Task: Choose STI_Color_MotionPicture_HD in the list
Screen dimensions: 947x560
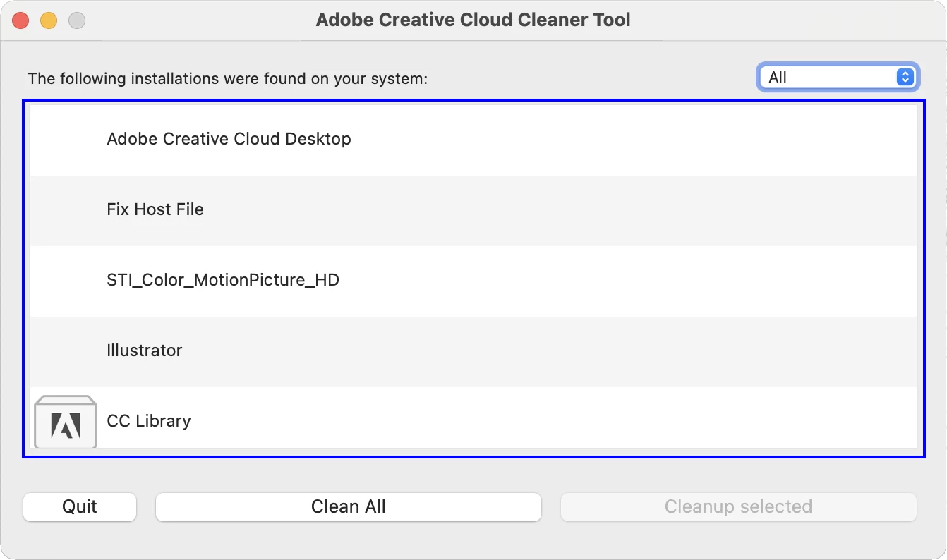Action: click(473, 281)
